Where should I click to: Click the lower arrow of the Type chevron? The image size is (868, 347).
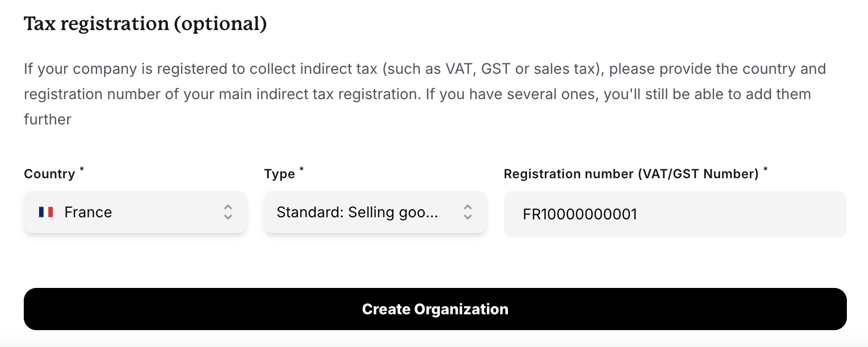pos(468,216)
